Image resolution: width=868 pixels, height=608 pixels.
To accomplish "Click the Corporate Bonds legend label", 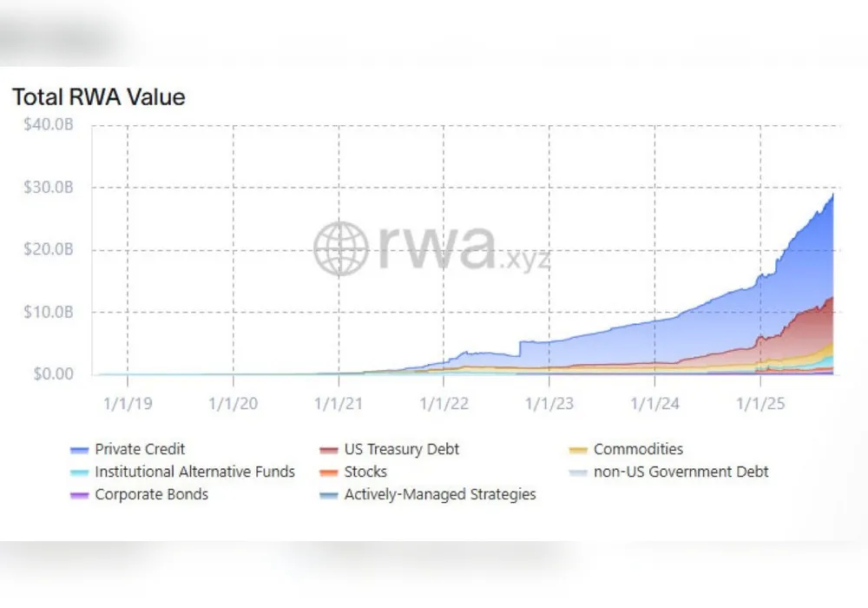I will coord(152,494).
